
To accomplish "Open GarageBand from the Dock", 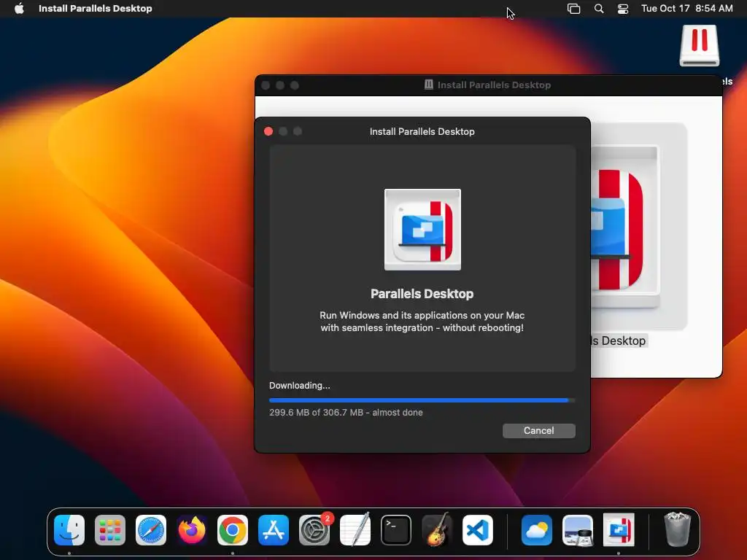I will point(437,530).
